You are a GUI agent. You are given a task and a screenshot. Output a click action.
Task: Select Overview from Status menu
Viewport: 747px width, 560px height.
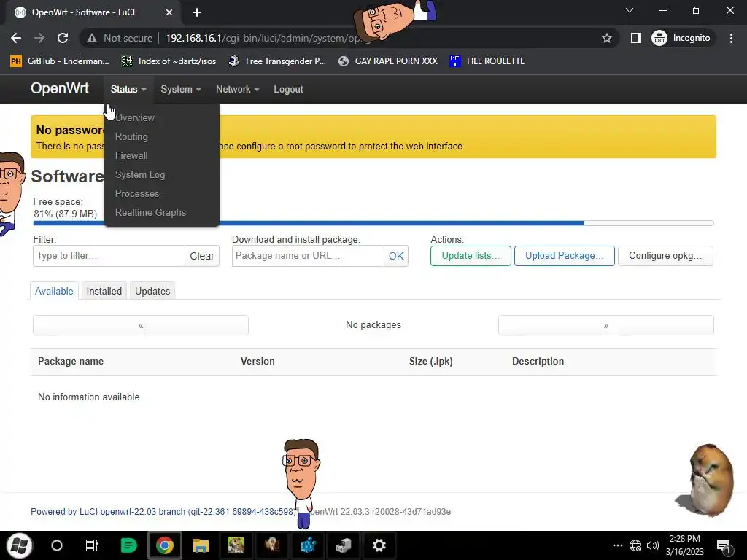tap(135, 117)
